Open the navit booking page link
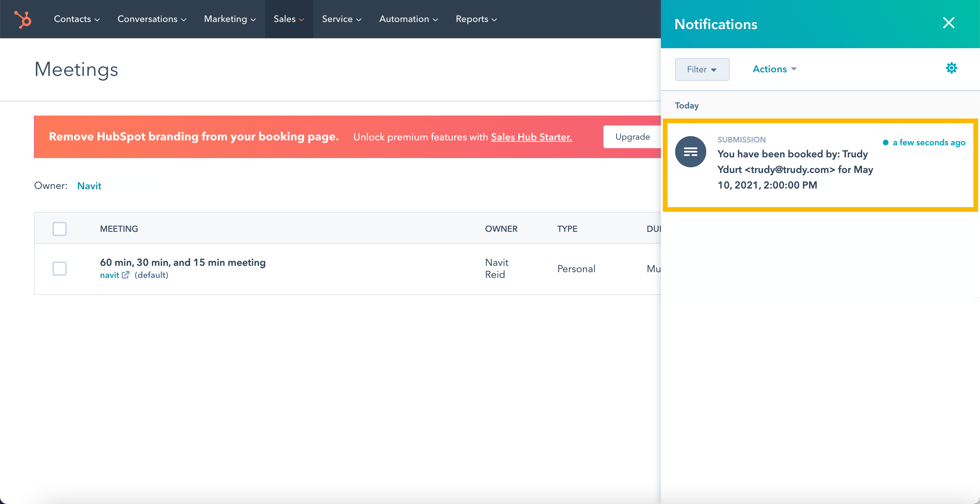Image resolution: width=980 pixels, height=504 pixels. pyautogui.click(x=110, y=275)
